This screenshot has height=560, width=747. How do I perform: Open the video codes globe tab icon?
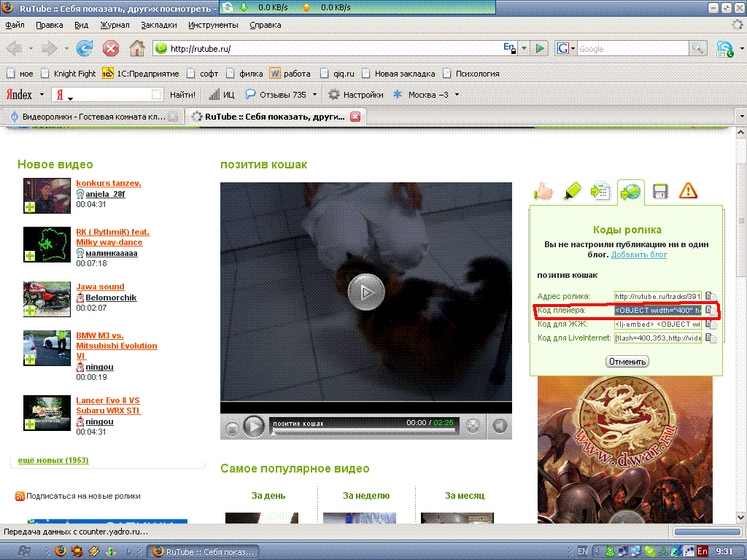point(630,192)
